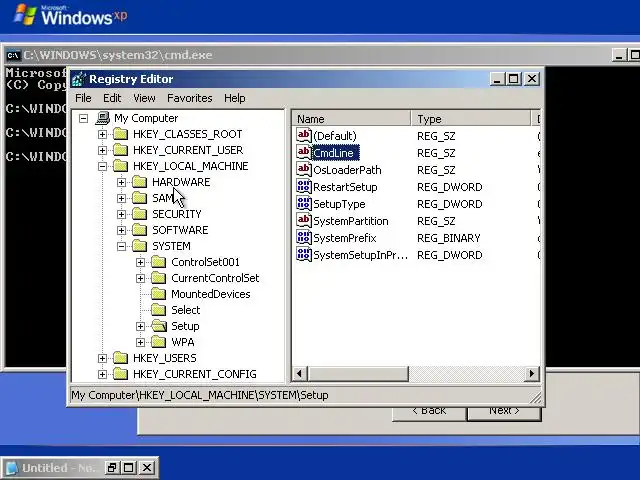Expand the WPA key

tap(140, 342)
